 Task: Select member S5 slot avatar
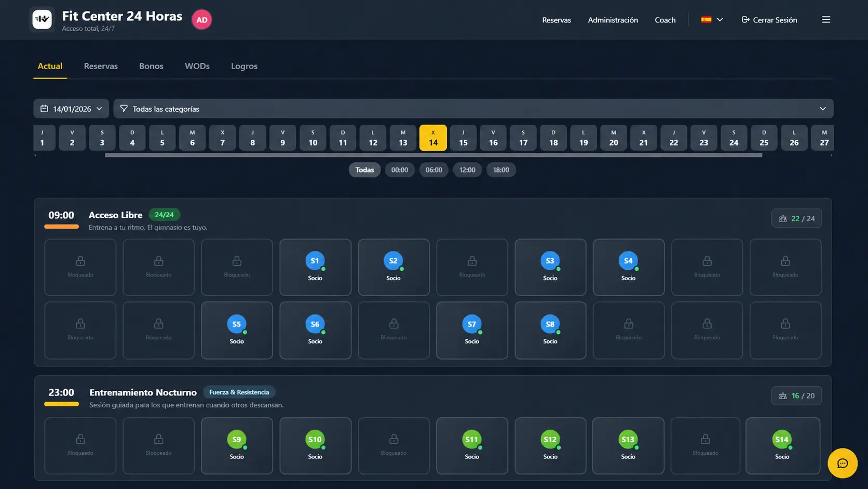[x=236, y=324]
